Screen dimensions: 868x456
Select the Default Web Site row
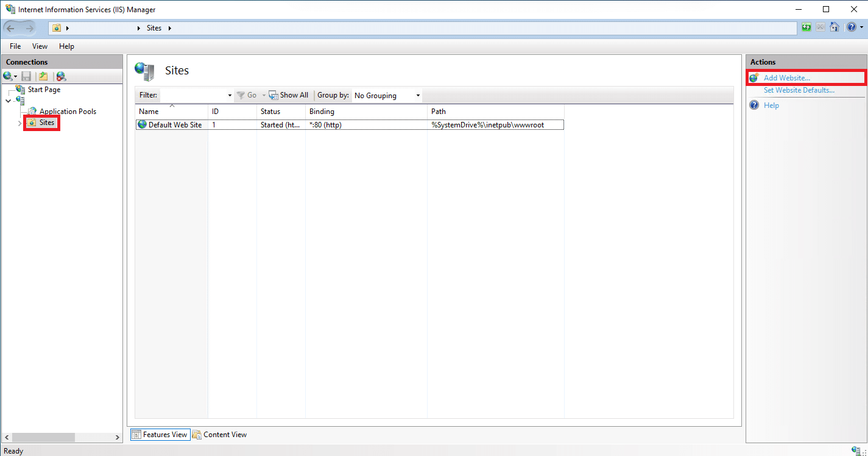(349, 124)
